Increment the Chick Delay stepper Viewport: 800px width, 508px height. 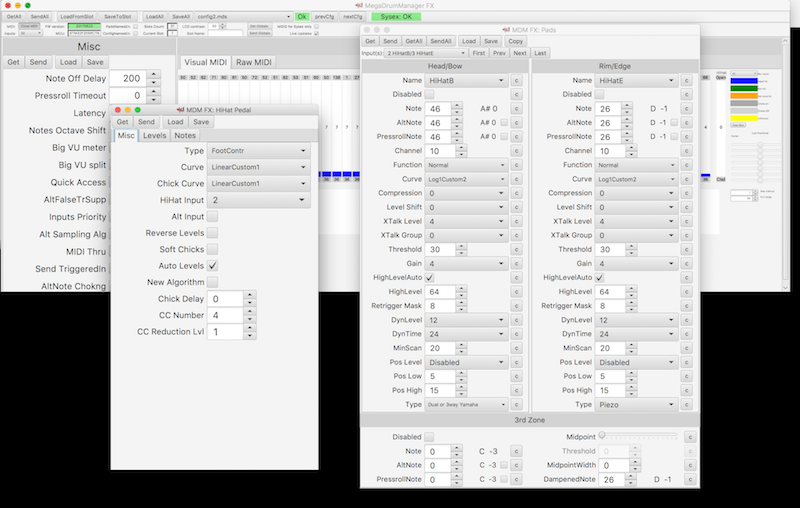click(x=248, y=295)
